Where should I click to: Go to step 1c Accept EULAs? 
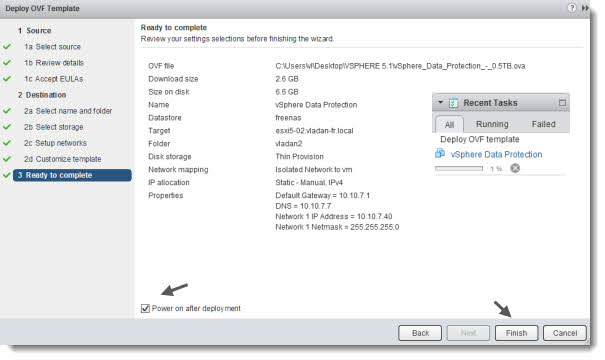54,79
